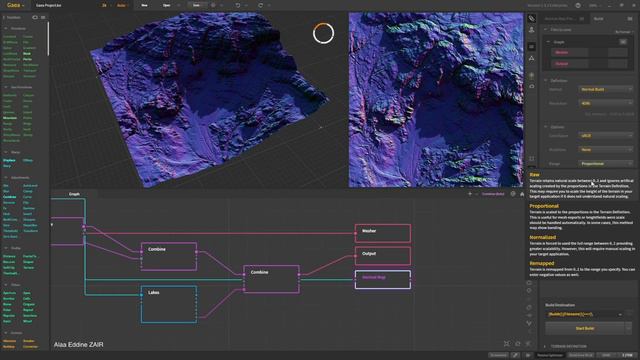This screenshot has height=360, width=640.
Task: Select the Output node in the graph
Action: 383,256
